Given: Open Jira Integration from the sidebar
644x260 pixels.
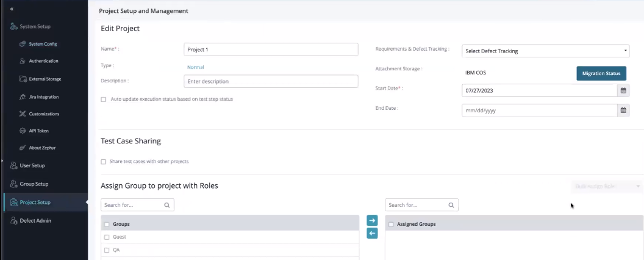Looking at the screenshot, I should tap(43, 96).
